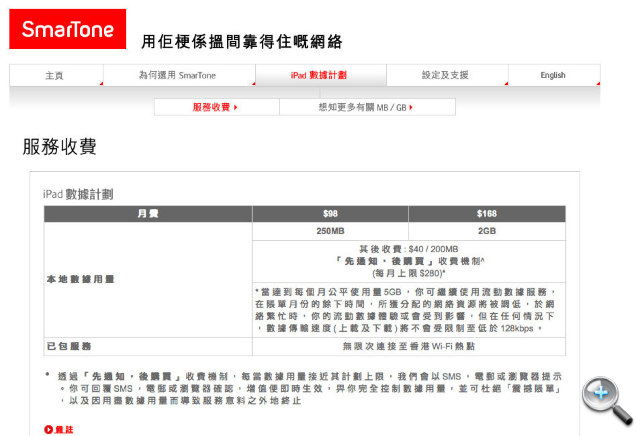
Task: Click the 用佢梗係搵間靠得住嘅網絡 slogan
Action: point(242,42)
